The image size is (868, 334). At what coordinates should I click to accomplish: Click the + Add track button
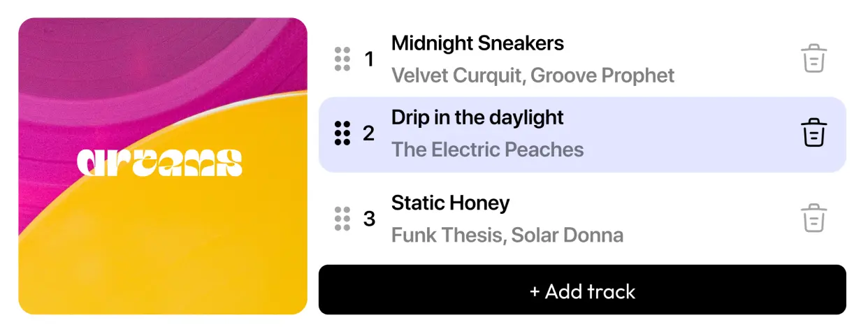point(582,290)
